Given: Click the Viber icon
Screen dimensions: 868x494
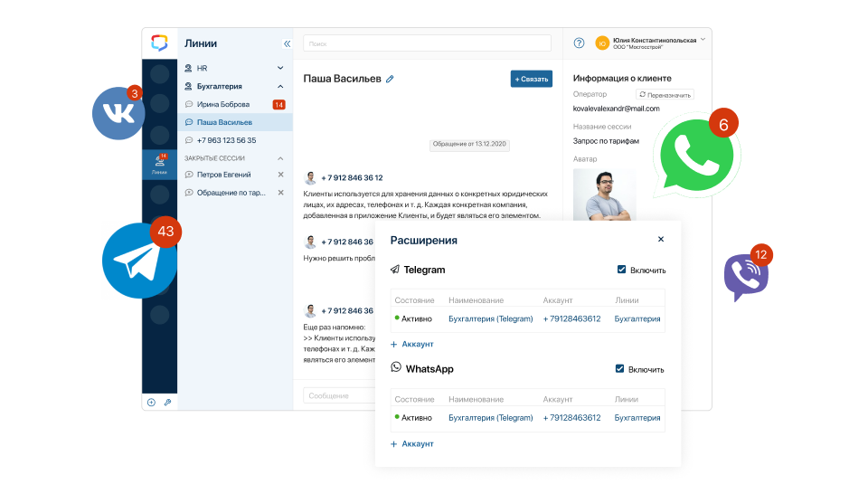Looking at the screenshot, I should 746,277.
